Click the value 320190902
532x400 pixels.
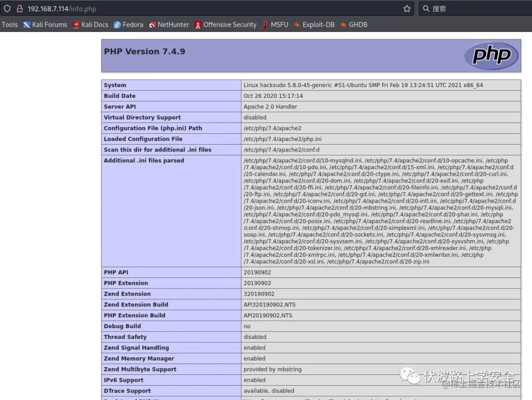pyautogui.click(x=259, y=294)
